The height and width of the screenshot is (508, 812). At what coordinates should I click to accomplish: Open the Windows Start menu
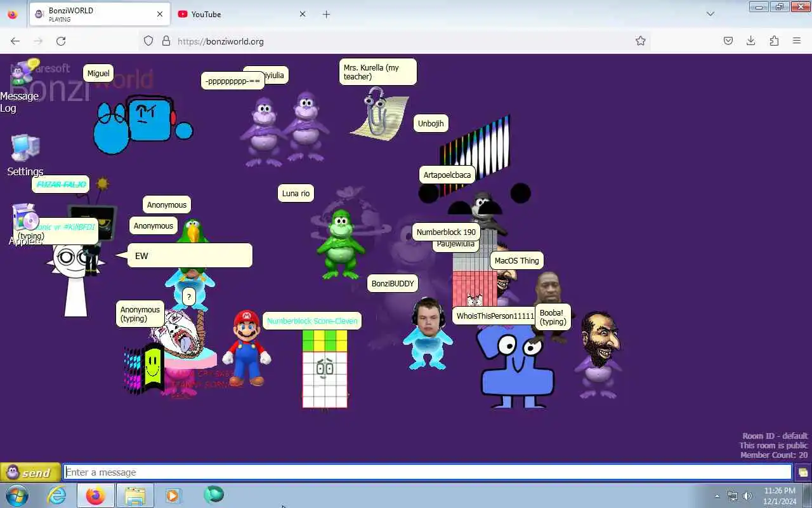click(x=17, y=495)
